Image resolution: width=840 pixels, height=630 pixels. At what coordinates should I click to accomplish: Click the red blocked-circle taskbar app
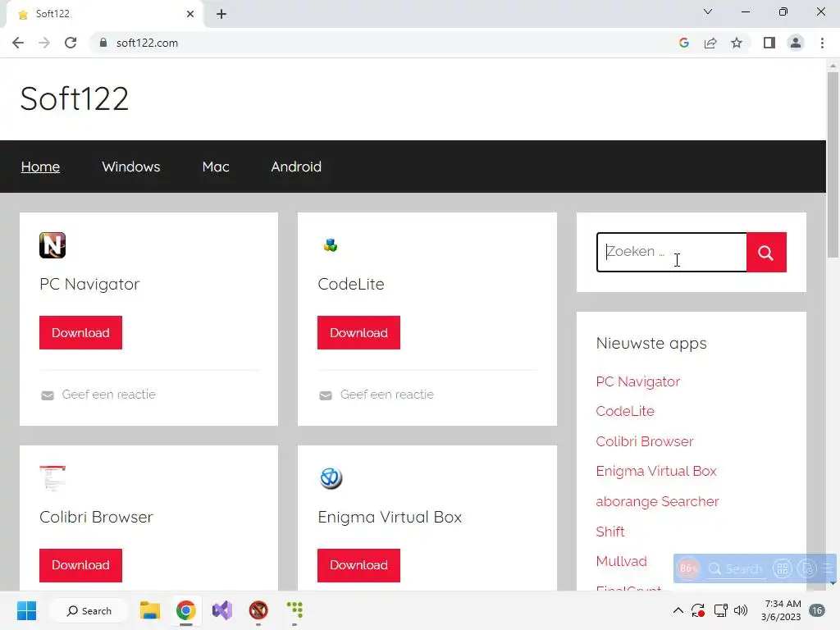(258, 610)
